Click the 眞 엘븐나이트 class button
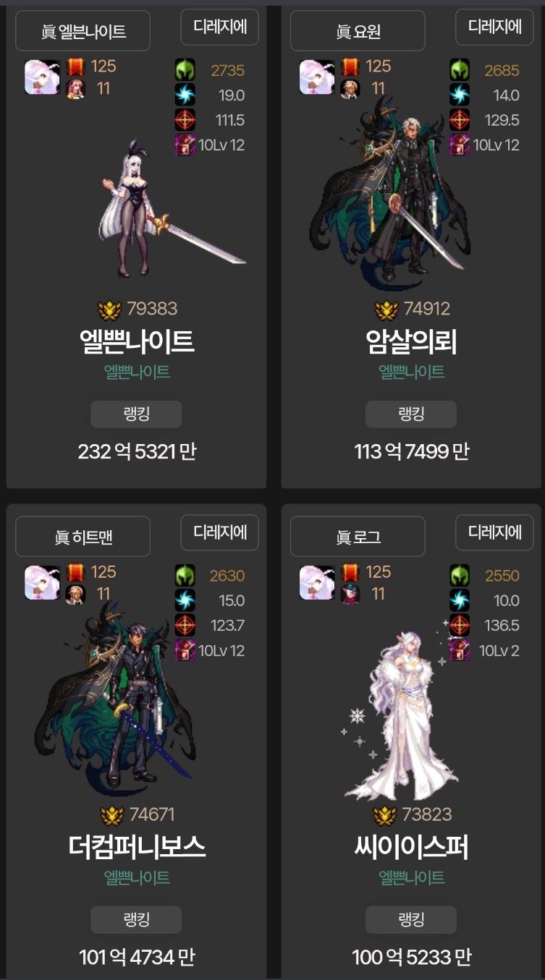 pos(83,31)
